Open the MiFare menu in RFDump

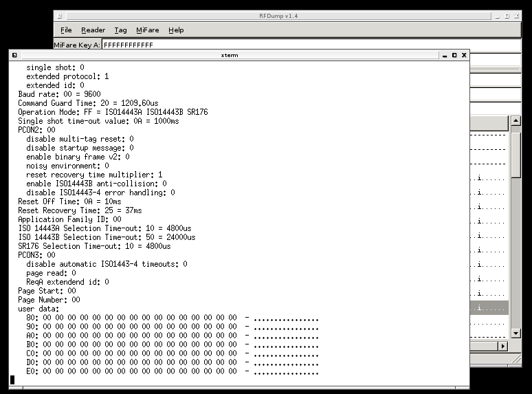[148, 30]
